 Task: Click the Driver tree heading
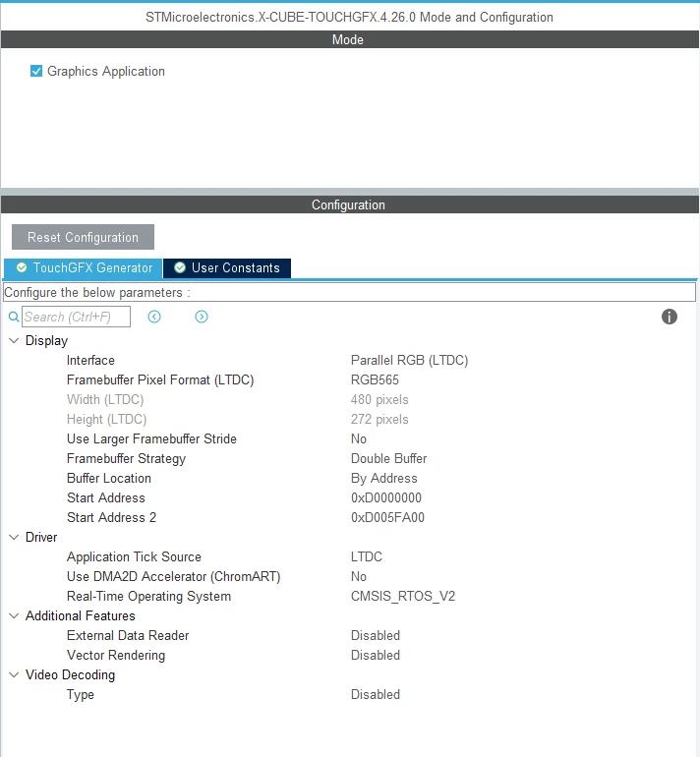[41, 537]
